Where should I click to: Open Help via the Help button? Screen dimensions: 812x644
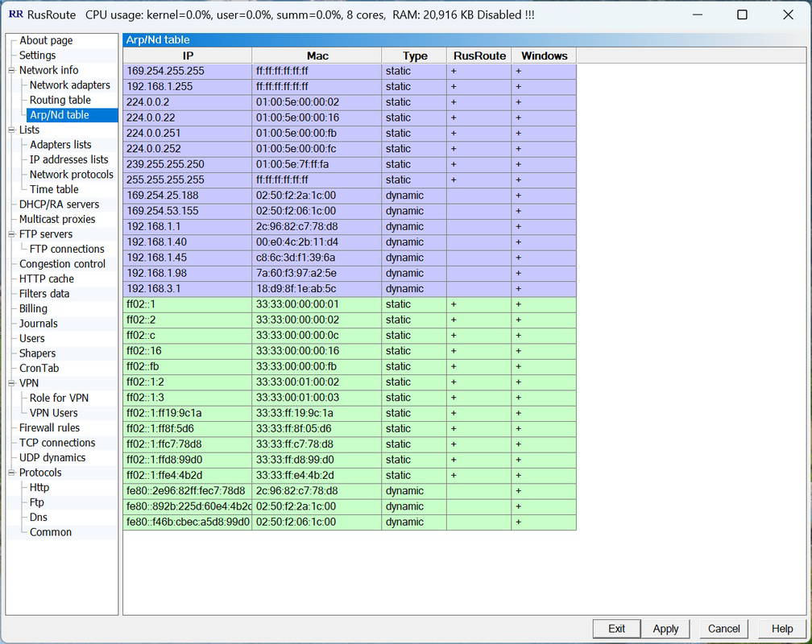click(782, 629)
